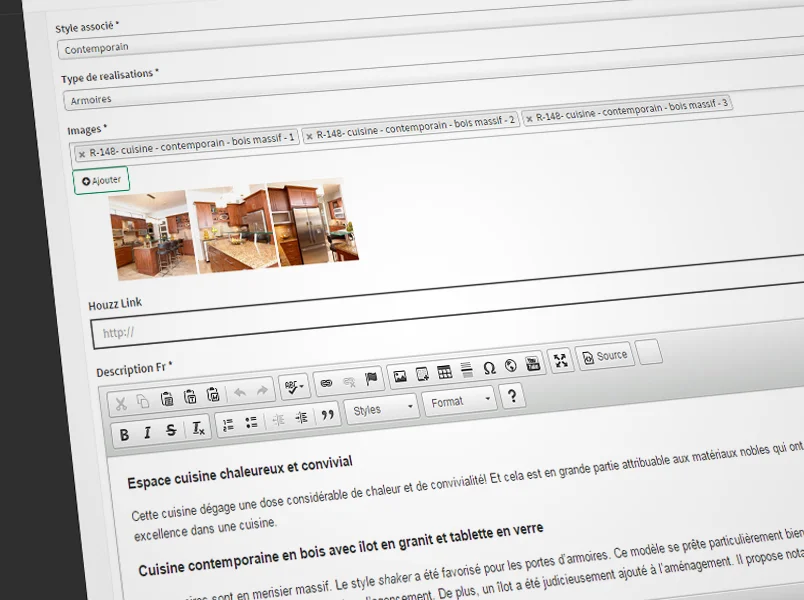Click the globe IFrame icon

pyautogui.click(x=511, y=365)
